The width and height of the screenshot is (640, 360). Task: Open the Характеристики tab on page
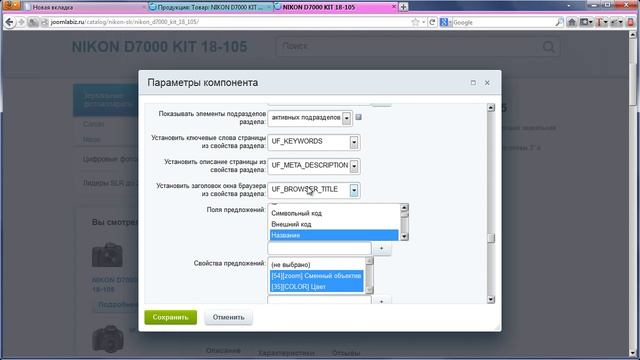tap(286, 353)
